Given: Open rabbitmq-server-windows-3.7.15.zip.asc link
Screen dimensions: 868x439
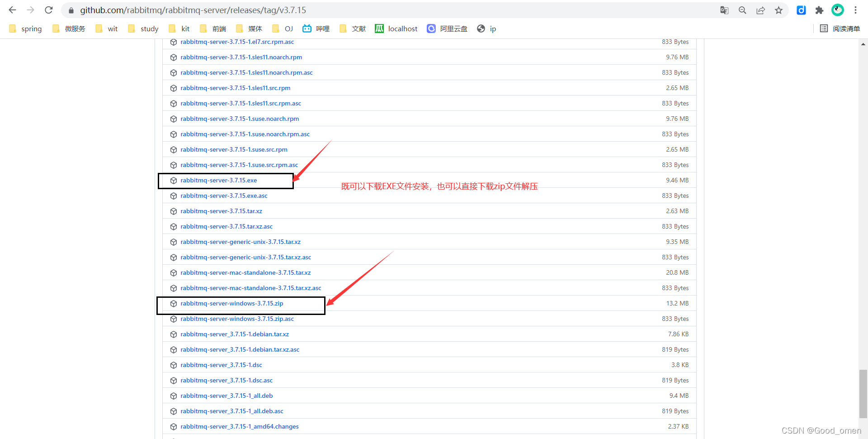Looking at the screenshot, I should (237, 319).
